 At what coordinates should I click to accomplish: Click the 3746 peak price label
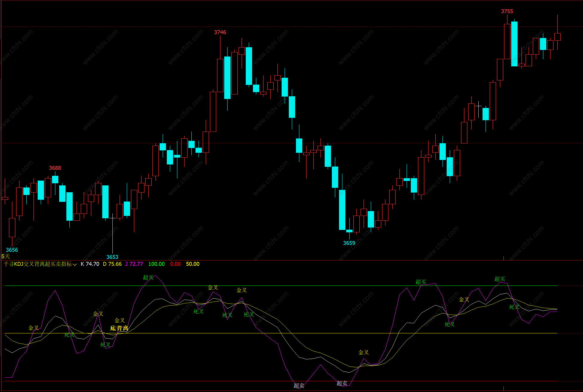[x=220, y=32]
